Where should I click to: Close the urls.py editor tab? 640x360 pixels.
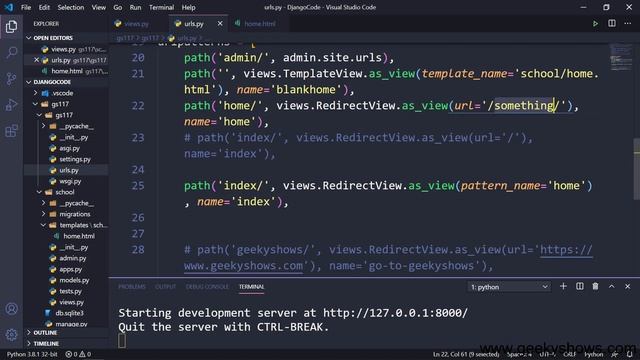pyautogui.click(x=220, y=24)
